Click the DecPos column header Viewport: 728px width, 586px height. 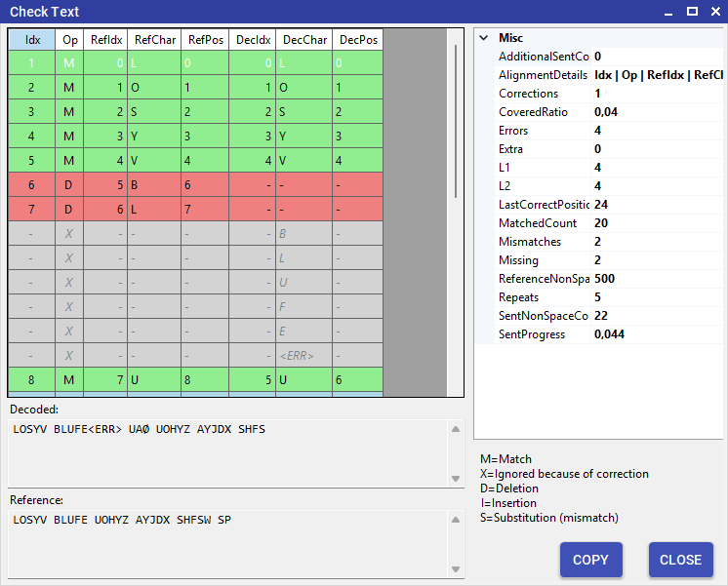point(358,40)
